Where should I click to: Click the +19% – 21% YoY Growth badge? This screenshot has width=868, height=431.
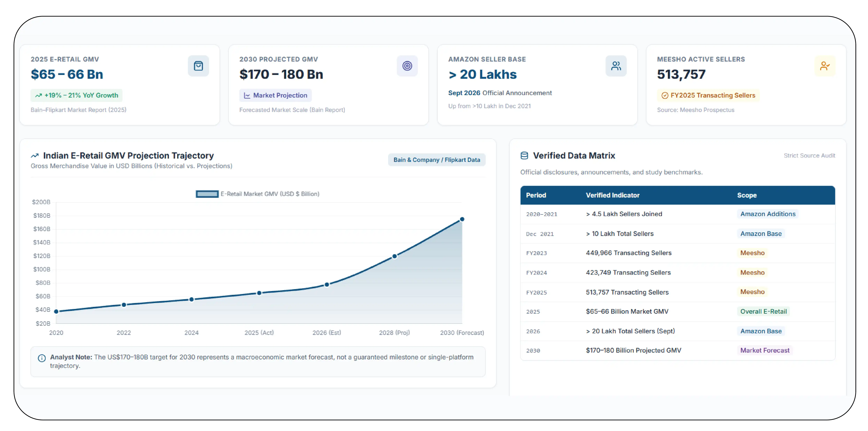click(76, 95)
